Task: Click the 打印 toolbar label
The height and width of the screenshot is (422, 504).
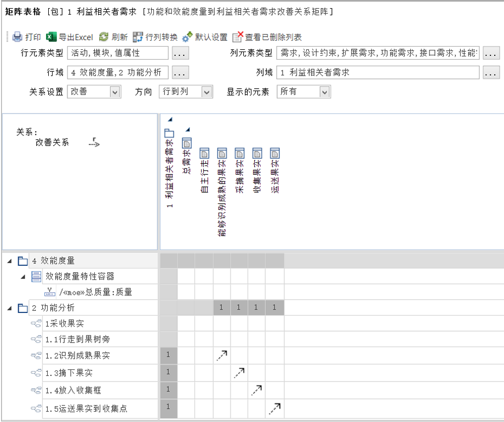Action: (x=33, y=37)
